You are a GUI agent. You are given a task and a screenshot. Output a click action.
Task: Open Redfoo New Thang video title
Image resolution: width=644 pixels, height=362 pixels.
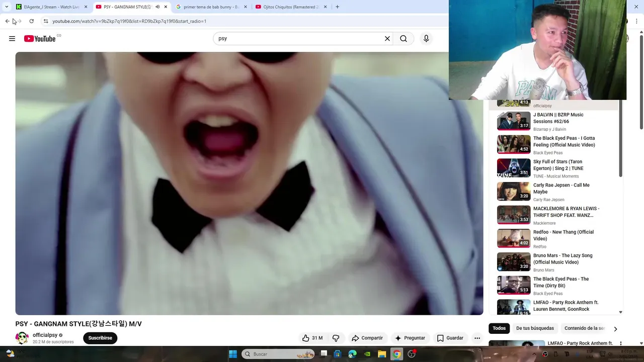(563, 235)
